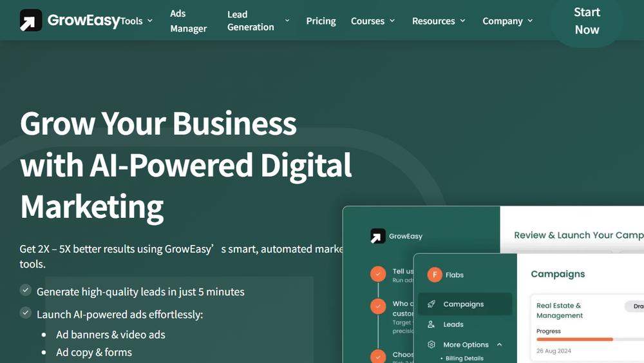Expand the Tools dropdown chevron
Image resolution: width=644 pixels, height=363 pixels.
[x=150, y=21]
